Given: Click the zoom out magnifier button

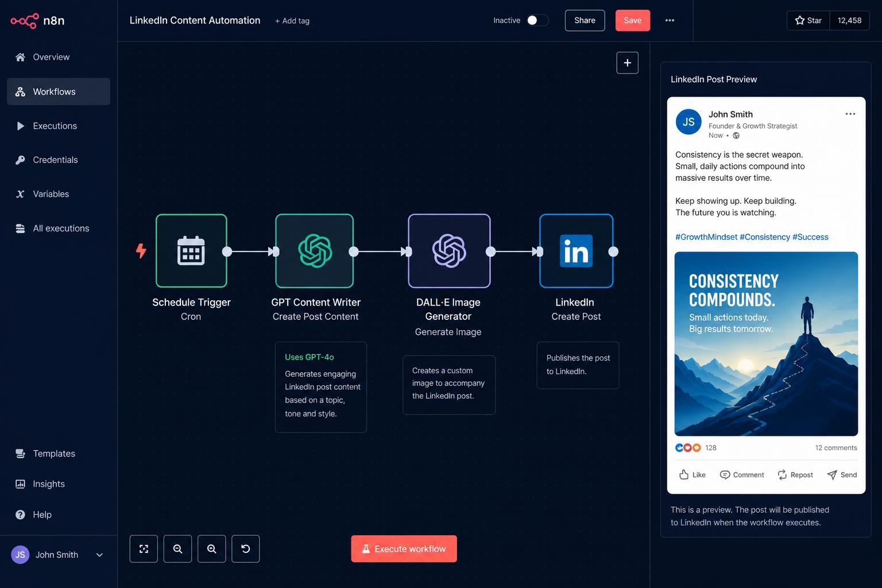Looking at the screenshot, I should click(178, 549).
